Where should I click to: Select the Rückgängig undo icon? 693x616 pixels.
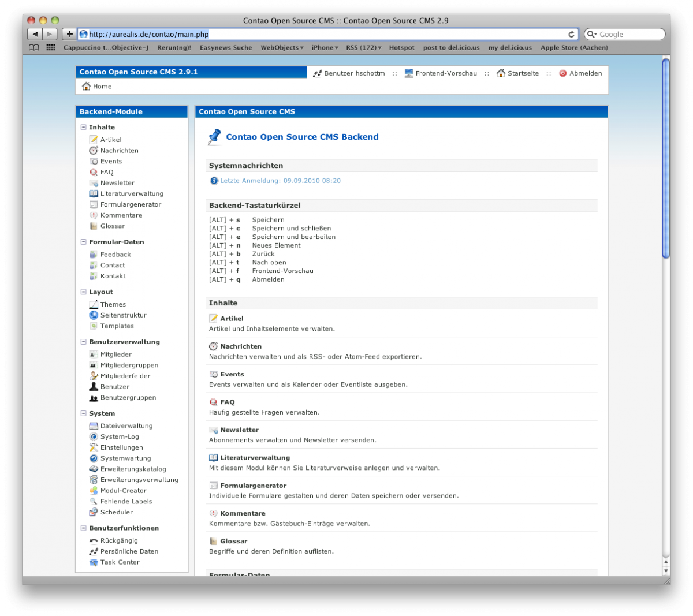pyautogui.click(x=94, y=540)
